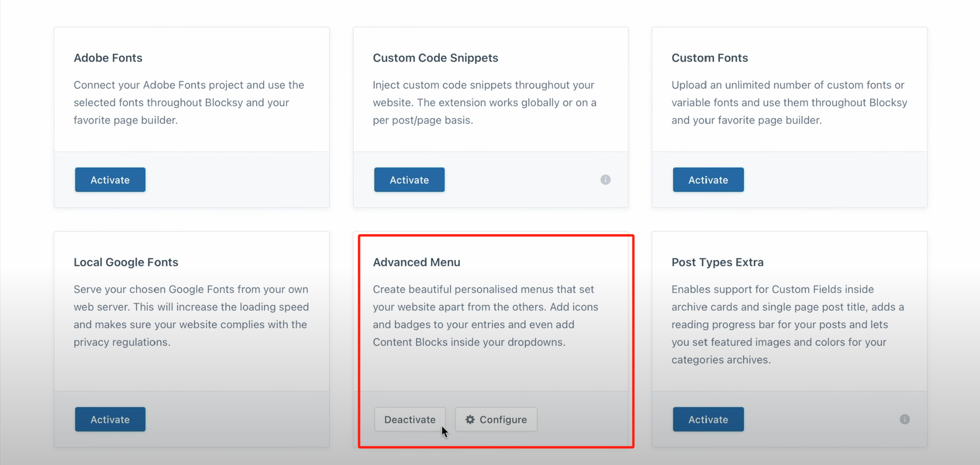Activate the Custom Code Snippets extension

[x=409, y=180]
